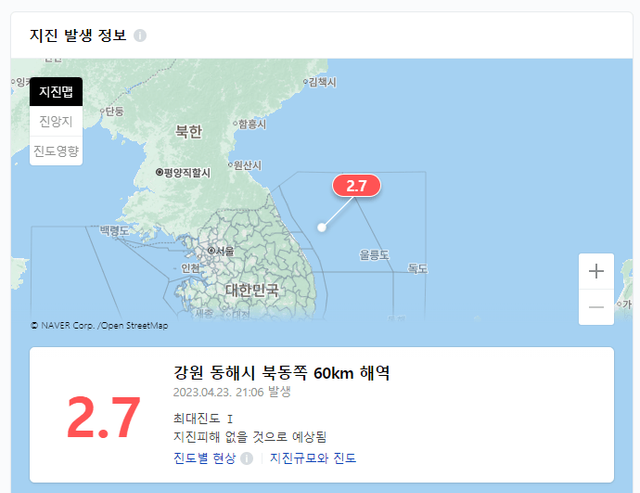Click the large red 2.7 magnitude number

[104, 418]
